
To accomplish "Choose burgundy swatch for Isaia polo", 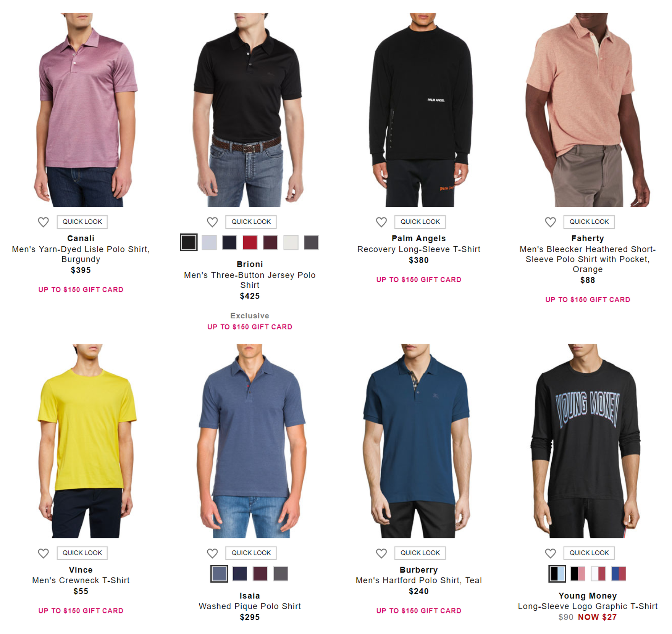I will (260, 574).
